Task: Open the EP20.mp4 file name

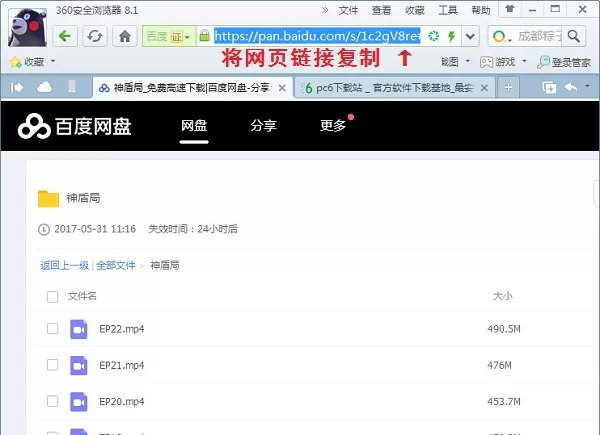Action: tap(122, 402)
